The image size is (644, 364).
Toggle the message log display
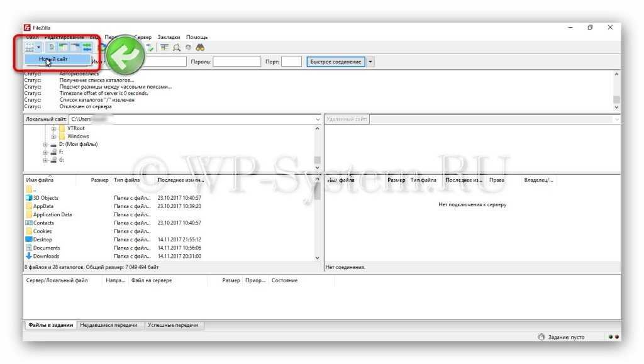(x=52, y=47)
